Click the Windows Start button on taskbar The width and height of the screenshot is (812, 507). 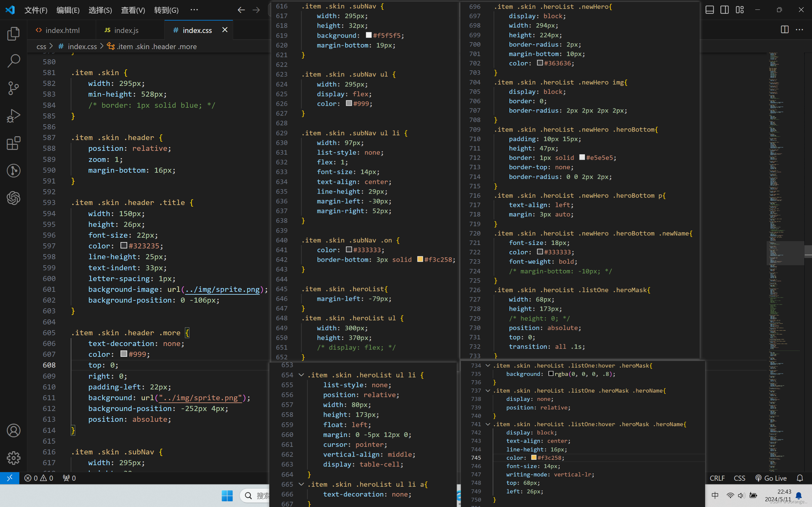point(227,496)
